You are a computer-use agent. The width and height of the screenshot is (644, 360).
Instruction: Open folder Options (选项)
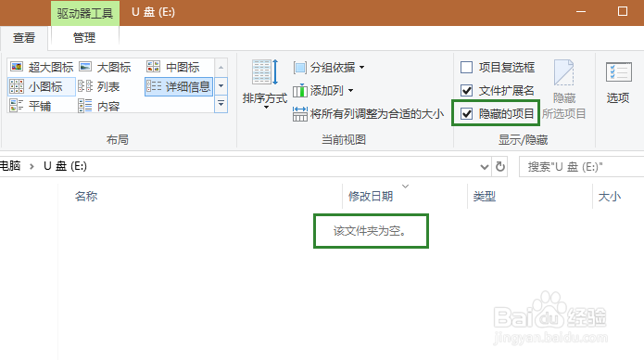[618, 83]
